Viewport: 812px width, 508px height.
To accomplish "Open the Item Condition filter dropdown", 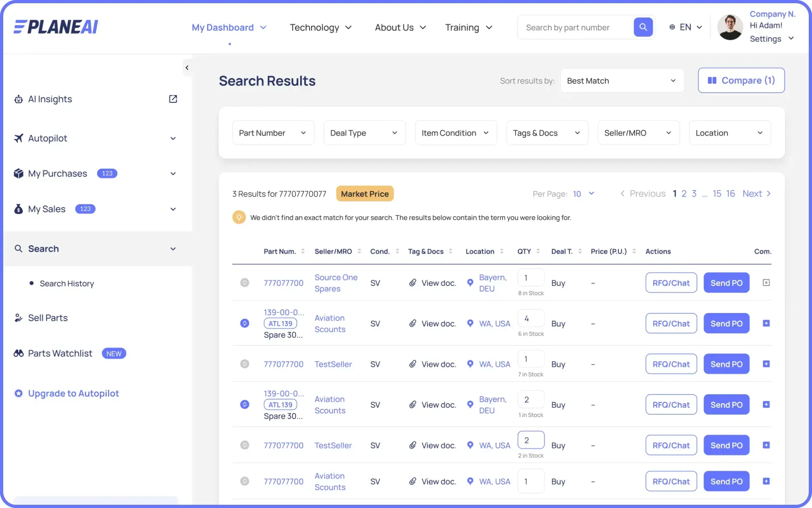I will [x=456, y=133].
